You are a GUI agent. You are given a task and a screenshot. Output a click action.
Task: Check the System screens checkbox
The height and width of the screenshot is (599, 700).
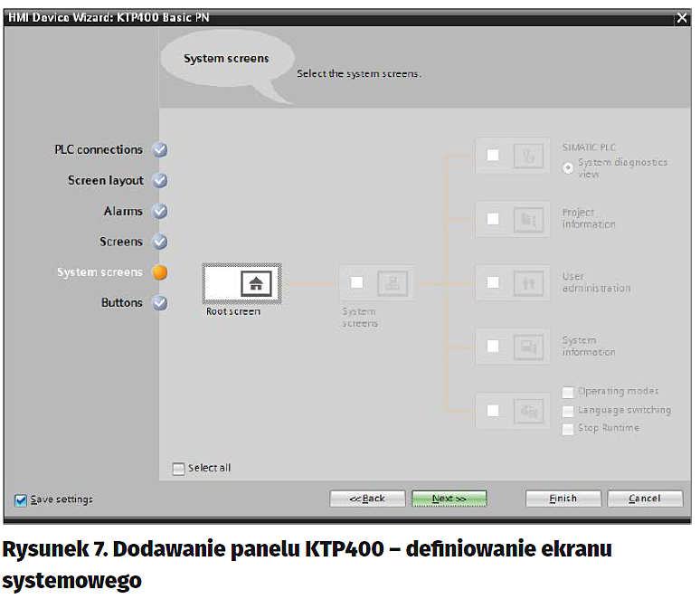point(356,283)
